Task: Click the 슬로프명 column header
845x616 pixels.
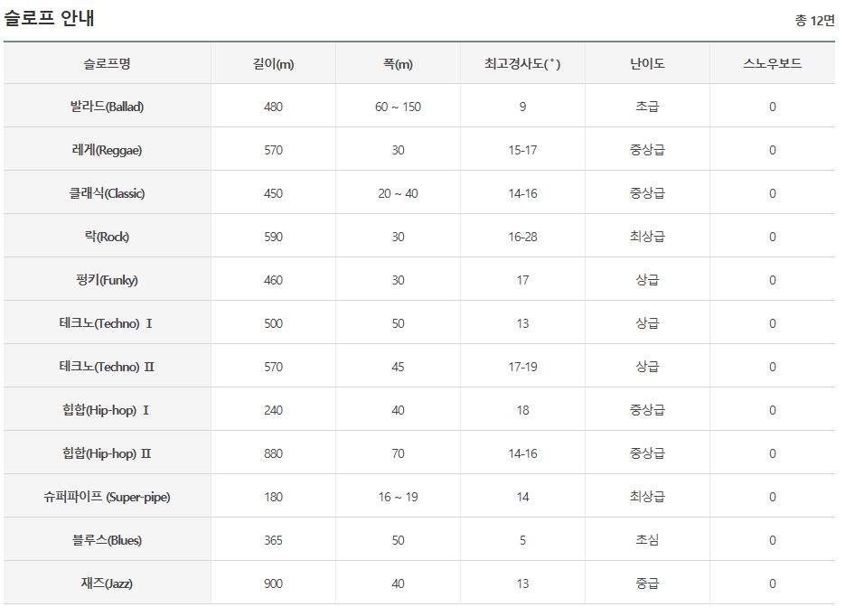Action: coord(107,63)
